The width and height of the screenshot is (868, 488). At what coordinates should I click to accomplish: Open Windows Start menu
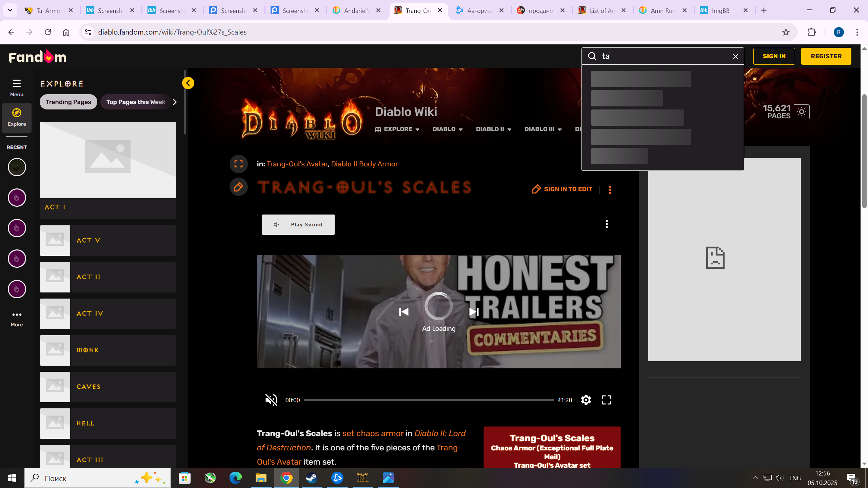point(12,478)
